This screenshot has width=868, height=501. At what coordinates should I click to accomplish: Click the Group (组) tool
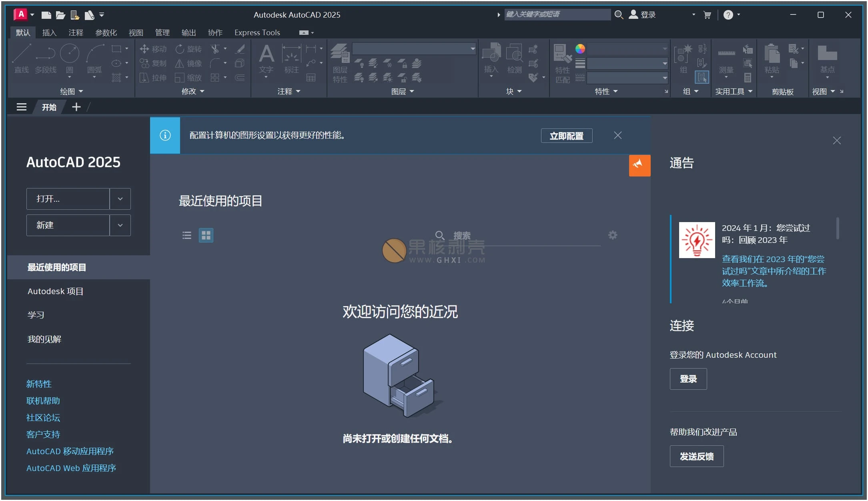click(x=683, y=59)
